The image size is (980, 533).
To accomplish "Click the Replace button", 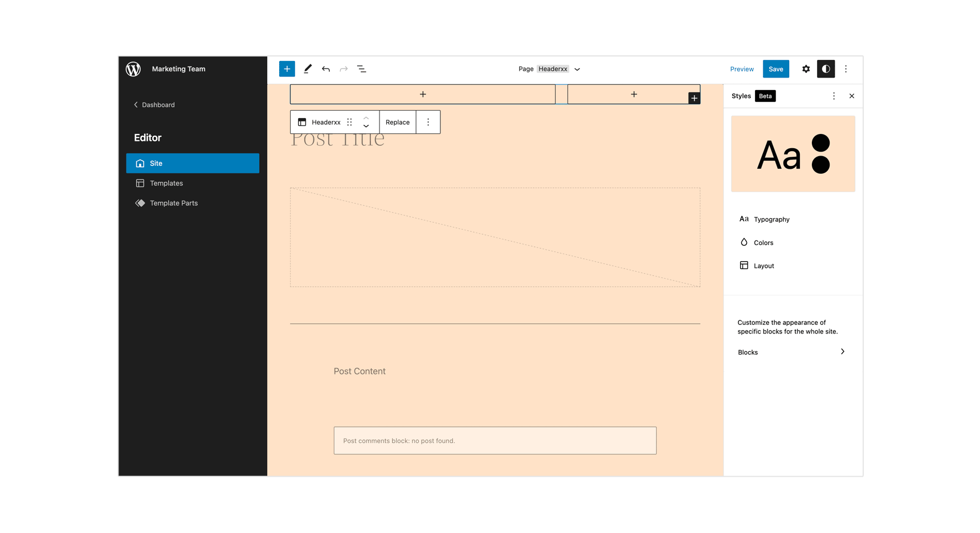I will pos(398,122).
